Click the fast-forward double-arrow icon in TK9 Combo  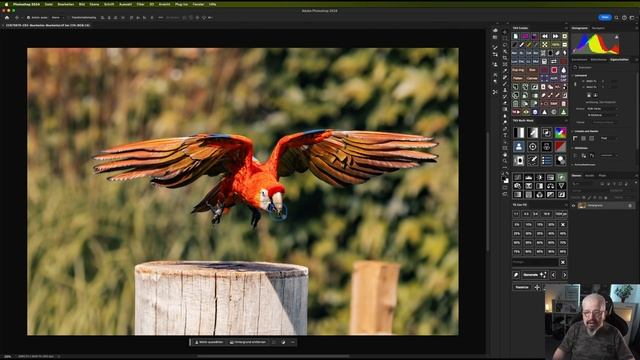555,36
